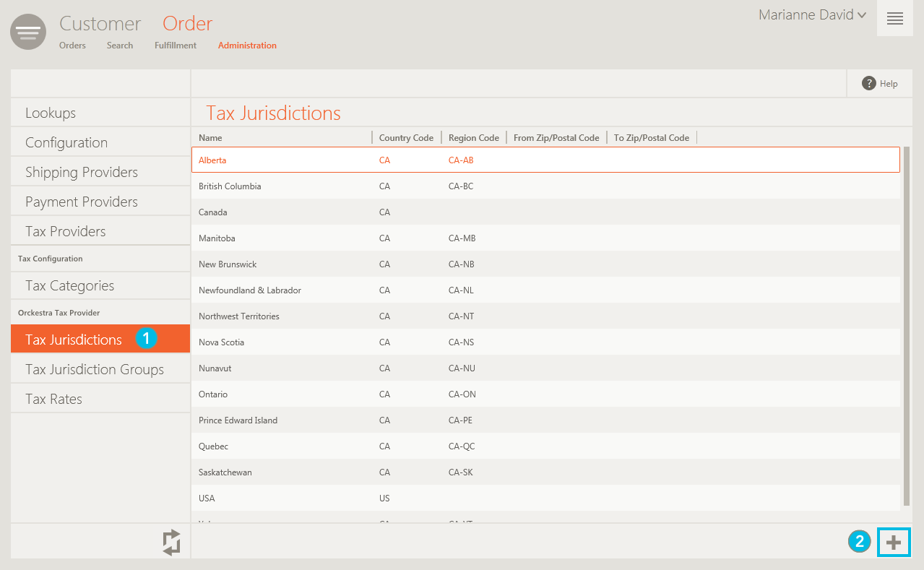This screenshot has height=570, width=924.
Task: Open the Administration tab
Action: (x=247, y=46)
